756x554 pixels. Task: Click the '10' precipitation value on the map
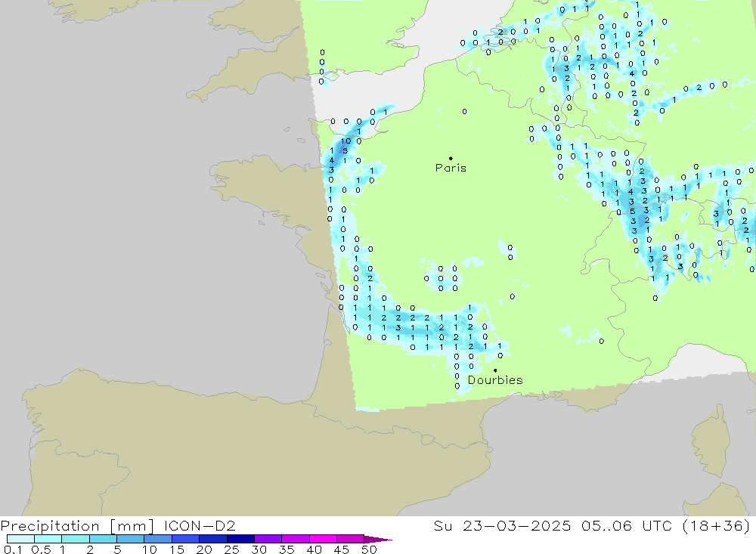(346, 141)
